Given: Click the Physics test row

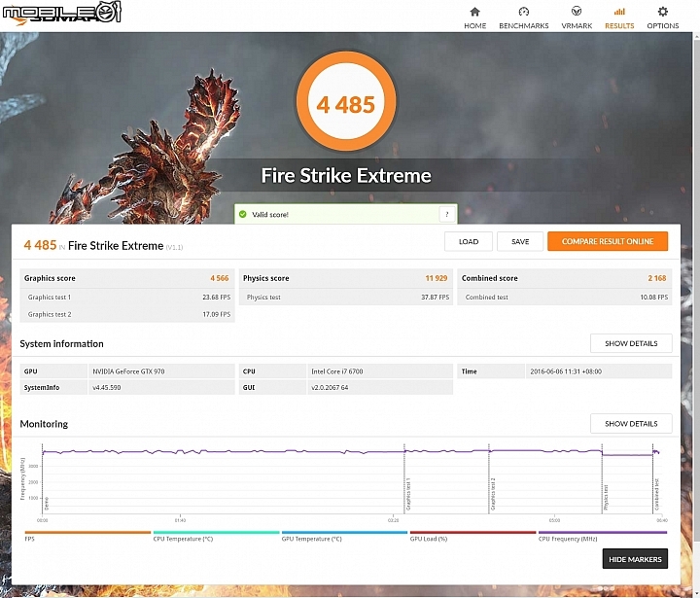Looking at the screenshot, I should click(x=346, y=297).
